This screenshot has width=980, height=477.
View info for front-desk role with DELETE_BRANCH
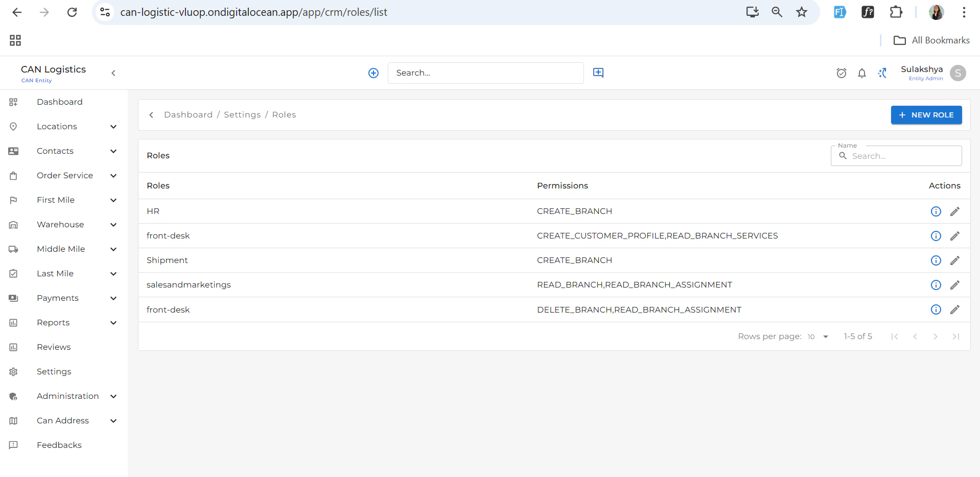point(936,309)
